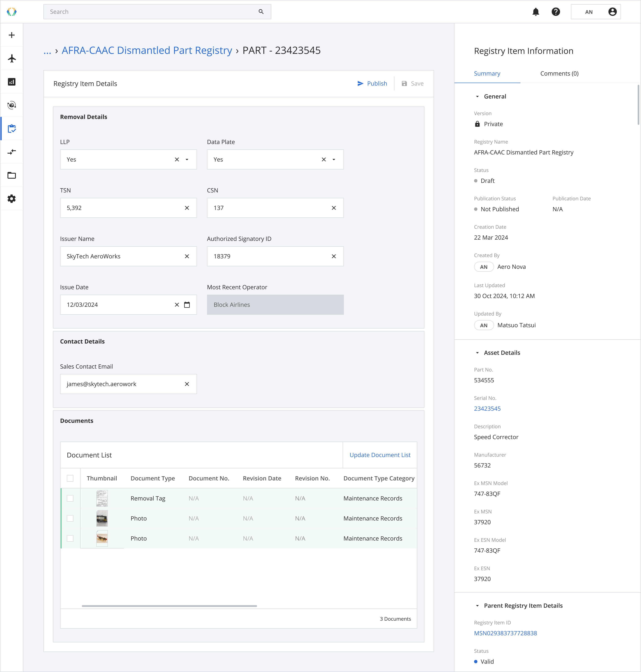Expand the Data Plate dropdown
641x672 pixels.
(x=334, y=160)
